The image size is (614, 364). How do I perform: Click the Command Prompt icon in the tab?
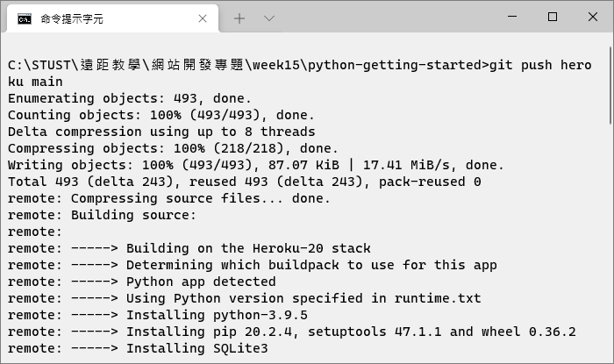[24, 18]
